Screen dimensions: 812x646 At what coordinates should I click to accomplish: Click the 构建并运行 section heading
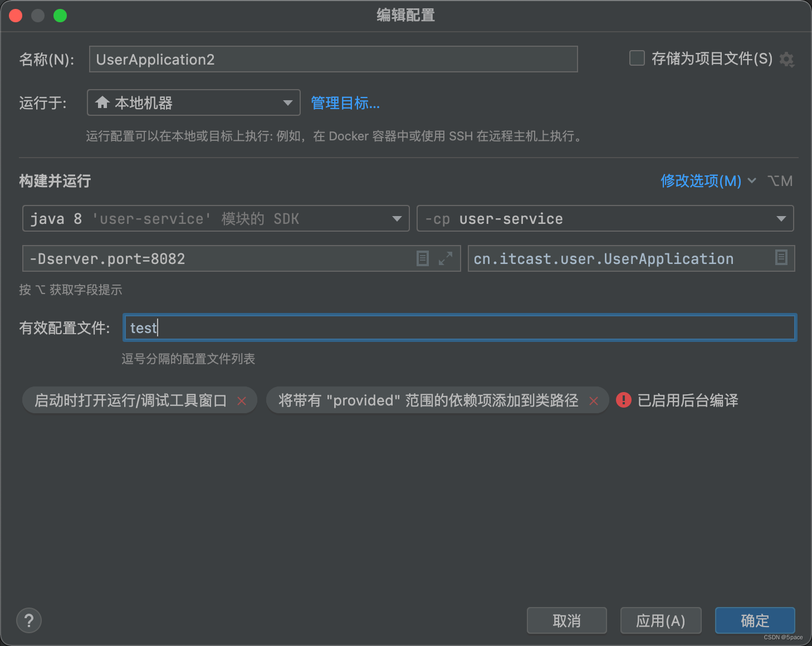click(x=55, y=181)
